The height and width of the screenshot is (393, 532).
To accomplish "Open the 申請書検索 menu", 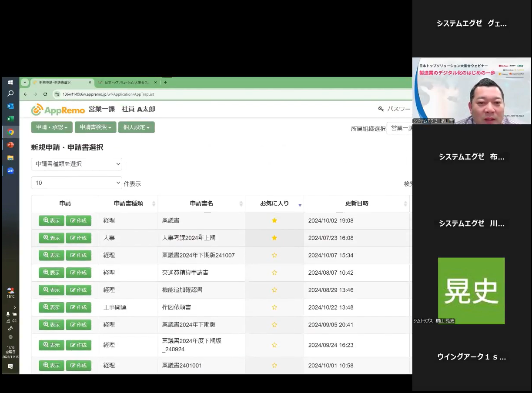I will [95, 127].
